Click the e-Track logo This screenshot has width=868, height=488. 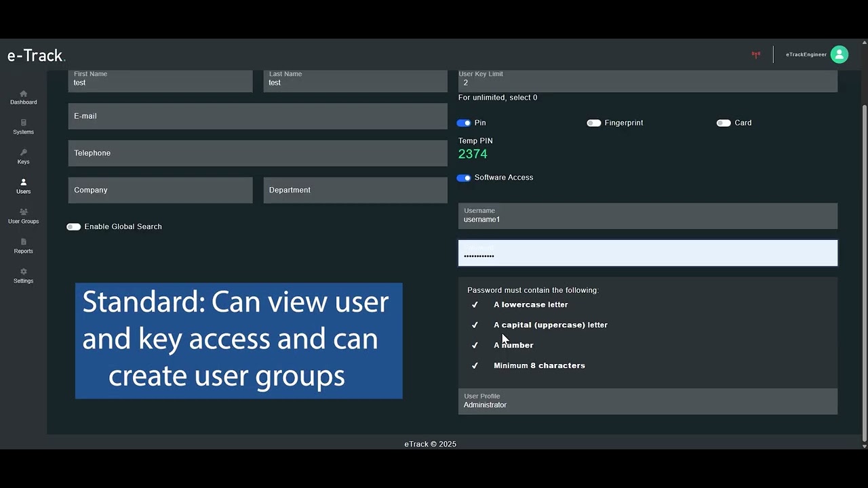[36, 56]
